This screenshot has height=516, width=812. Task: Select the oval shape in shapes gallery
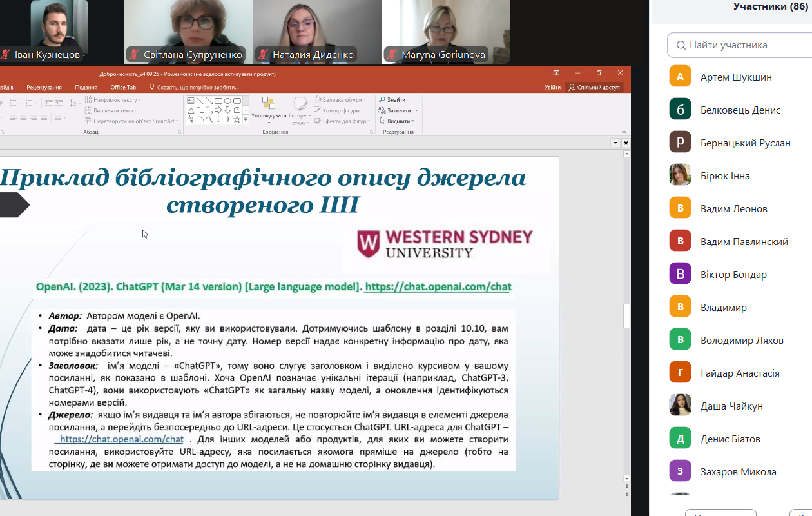tap(227, 101)
